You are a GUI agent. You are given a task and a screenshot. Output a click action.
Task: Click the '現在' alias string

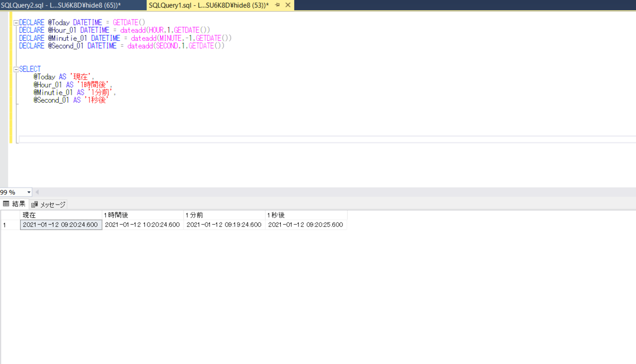(81, 77)
